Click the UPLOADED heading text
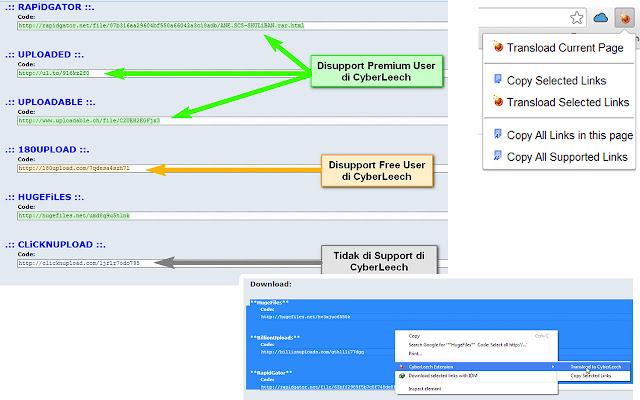The width and height of the screenshot is (640, 400). click(x=44, y=54)
